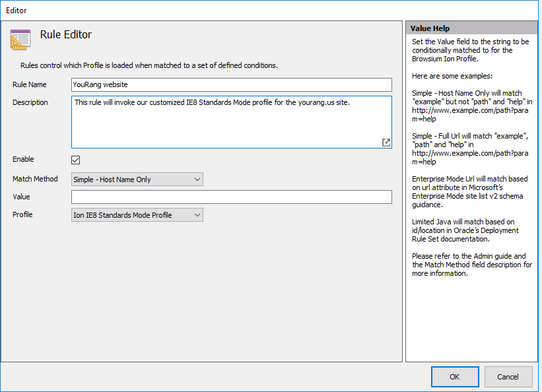
Task: Click the Value Help body text
Action: 470,158
